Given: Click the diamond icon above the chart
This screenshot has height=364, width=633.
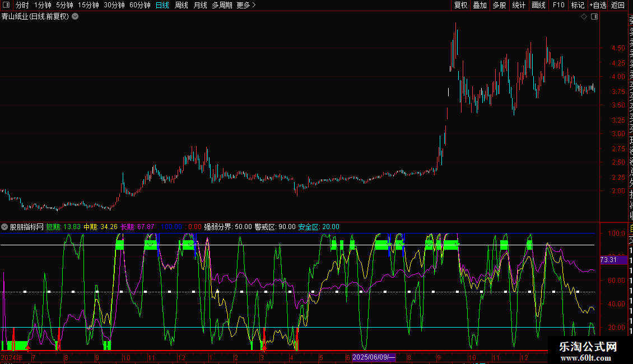Looking at the screenshot, I should tap(584, 17).
